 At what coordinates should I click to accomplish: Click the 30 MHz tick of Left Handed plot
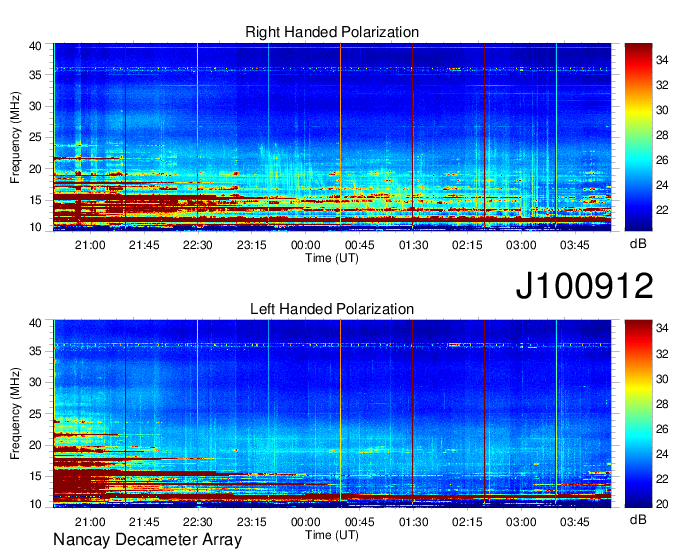tap(36, 382)
